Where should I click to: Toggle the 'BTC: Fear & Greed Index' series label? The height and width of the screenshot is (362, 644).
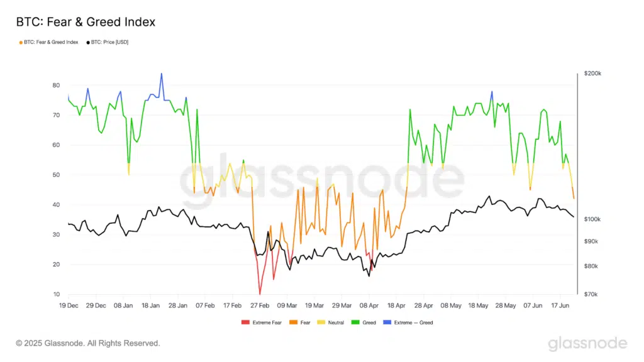[x=50, y=42]
